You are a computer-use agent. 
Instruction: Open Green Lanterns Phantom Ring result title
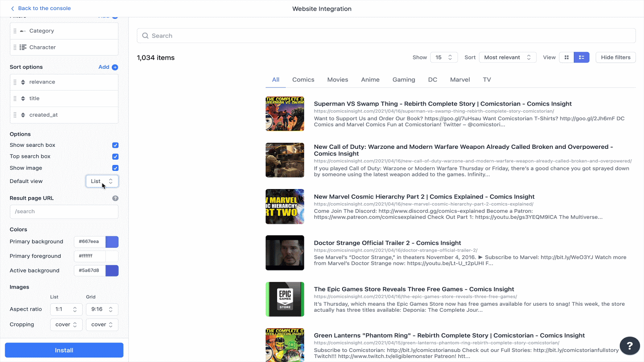[449, 335]
